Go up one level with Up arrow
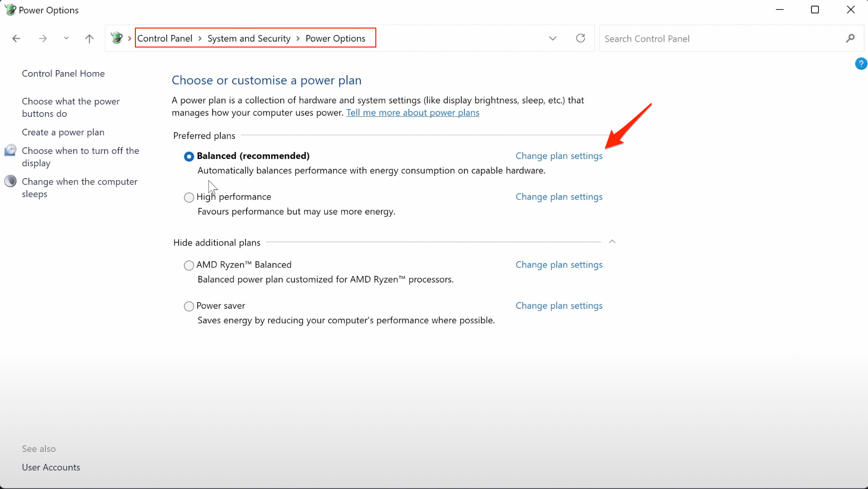 click(x=90, y=39)
